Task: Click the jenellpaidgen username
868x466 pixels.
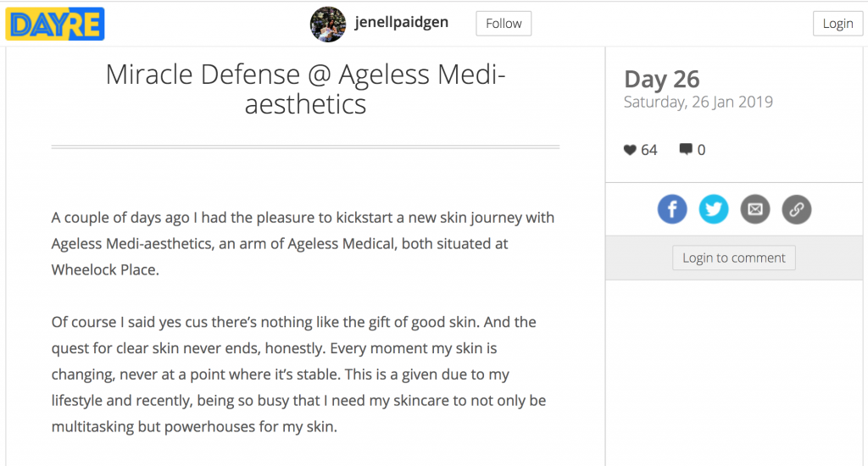Action: click(x=401, y=22)
